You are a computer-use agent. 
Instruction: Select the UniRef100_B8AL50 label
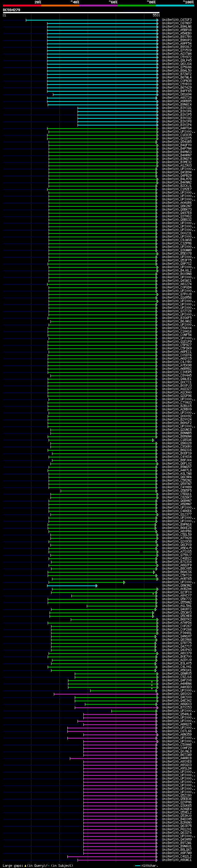click(176, 71)
